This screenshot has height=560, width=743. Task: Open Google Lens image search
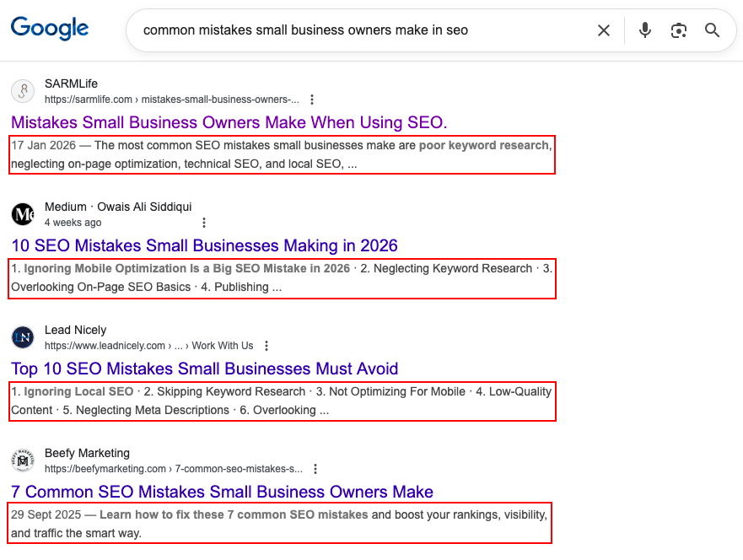tap(679, 30)
